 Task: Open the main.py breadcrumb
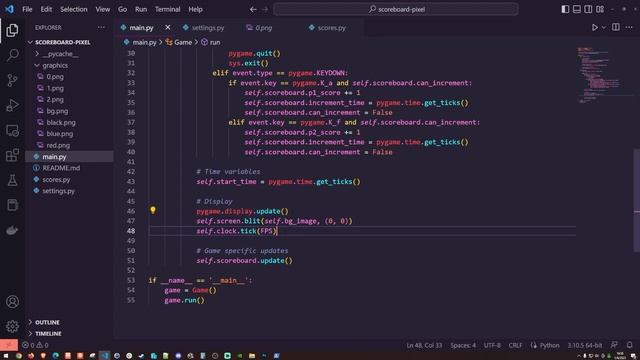point(140,42)
